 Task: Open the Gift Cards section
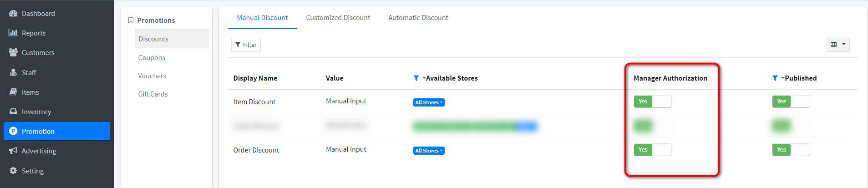coord(153,94)
